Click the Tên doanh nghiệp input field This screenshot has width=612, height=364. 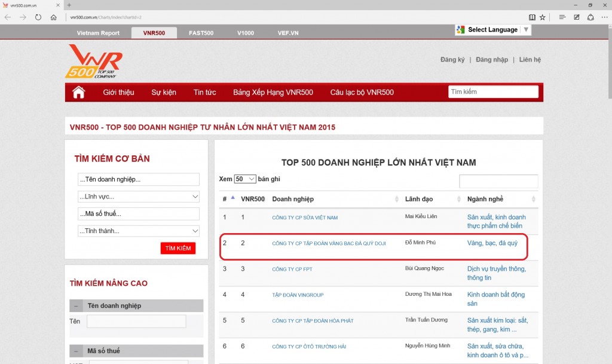(x=139, y=179)
